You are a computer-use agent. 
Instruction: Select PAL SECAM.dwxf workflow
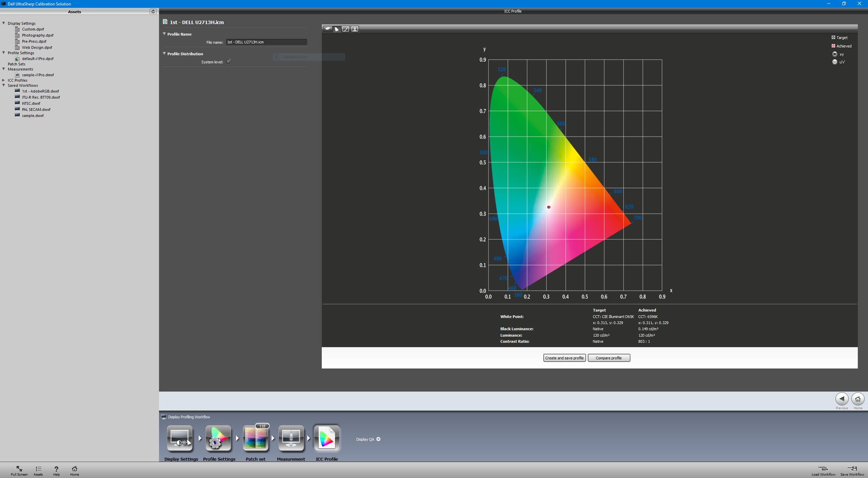(36, 109)
